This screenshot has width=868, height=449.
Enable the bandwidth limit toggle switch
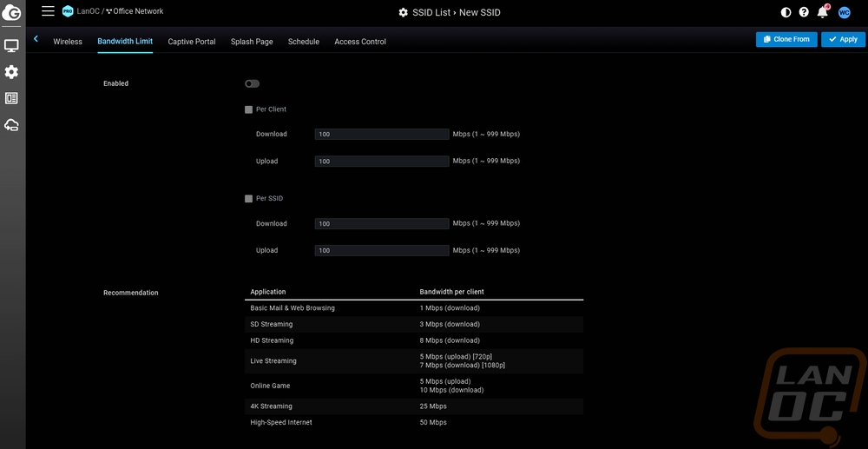(x=252, y=84)
